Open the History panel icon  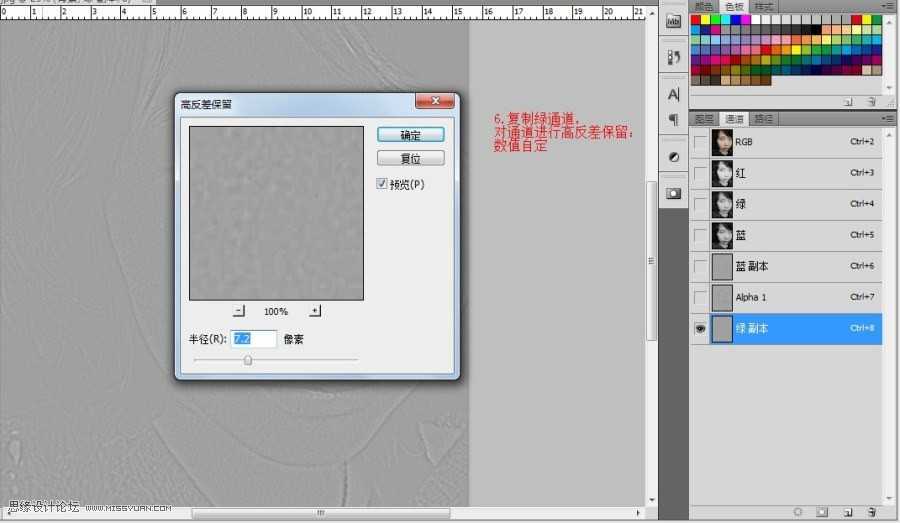tap(673, 57)
